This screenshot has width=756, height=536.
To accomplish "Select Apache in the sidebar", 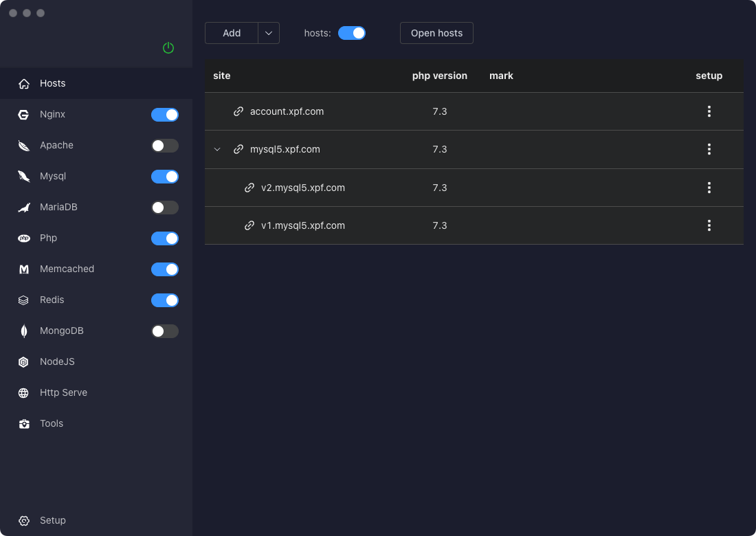I will point(56,145).
